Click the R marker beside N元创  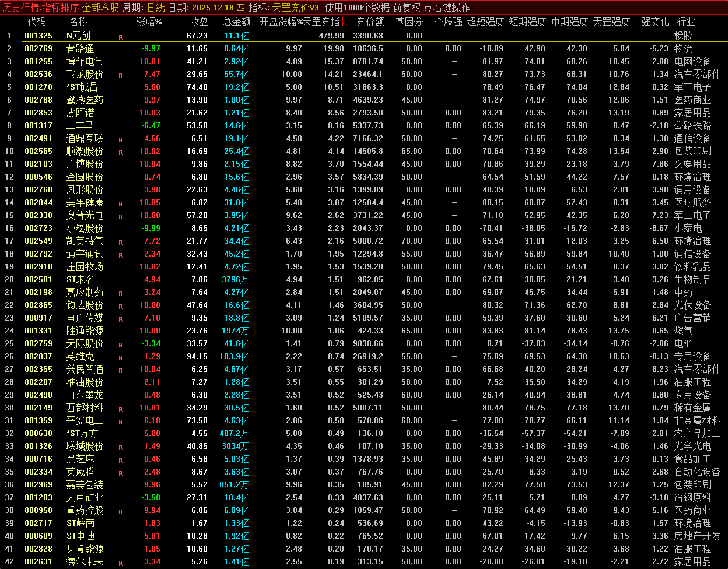point(121,37)
